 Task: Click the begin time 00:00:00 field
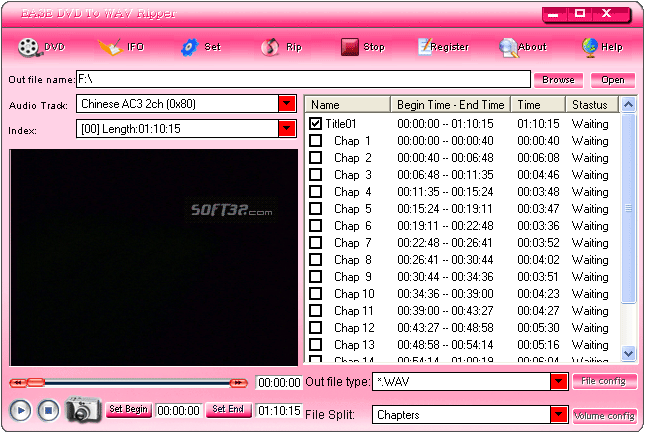(178, 410)
